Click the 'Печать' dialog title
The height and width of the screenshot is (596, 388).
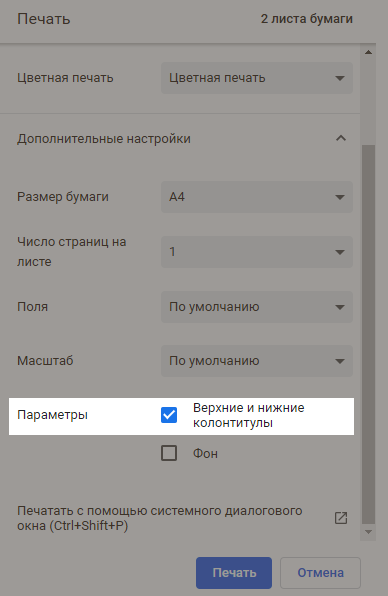click(44, 19)
